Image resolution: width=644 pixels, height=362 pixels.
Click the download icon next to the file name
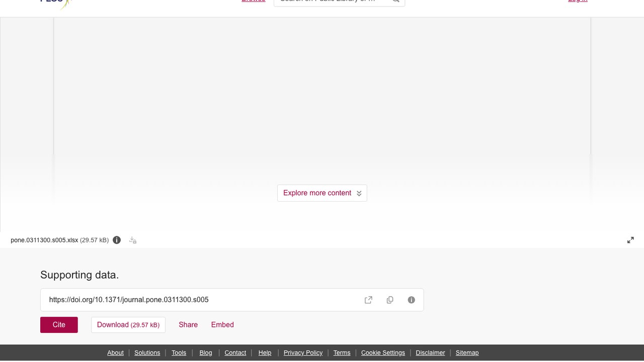(133, 240)
